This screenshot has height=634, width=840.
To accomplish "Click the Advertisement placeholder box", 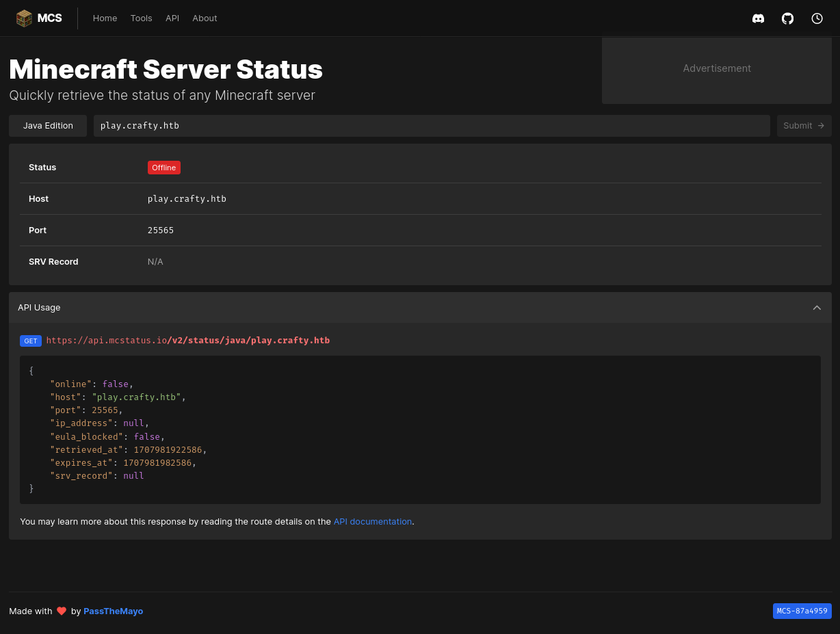I will click(x=717, y=70).
